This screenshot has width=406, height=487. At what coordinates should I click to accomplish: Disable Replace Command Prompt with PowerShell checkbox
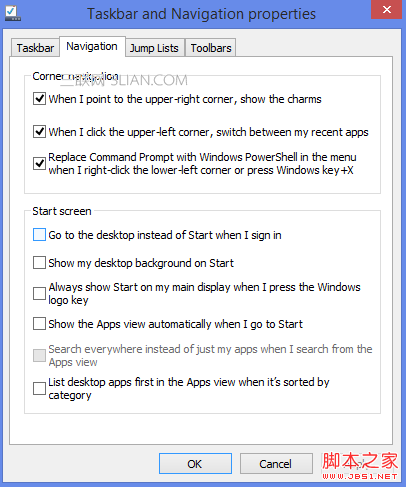click(39, 164)
